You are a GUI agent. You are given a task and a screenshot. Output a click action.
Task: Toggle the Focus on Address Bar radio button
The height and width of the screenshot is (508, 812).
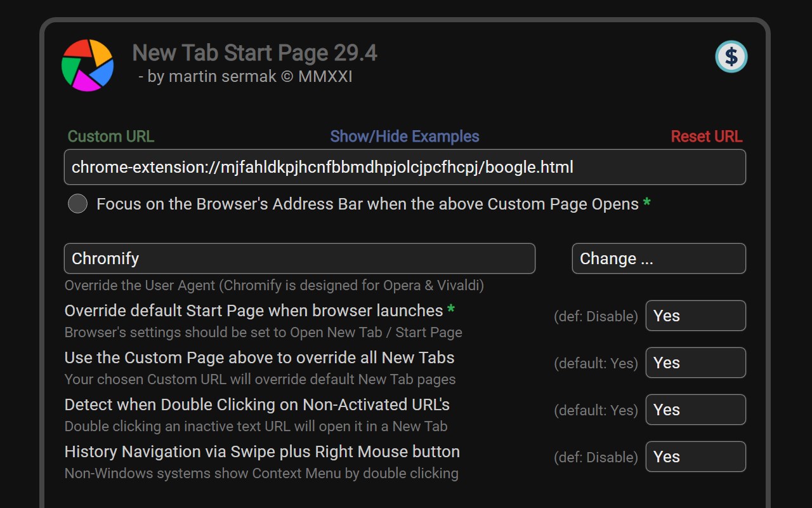click(x=77, y=204)
